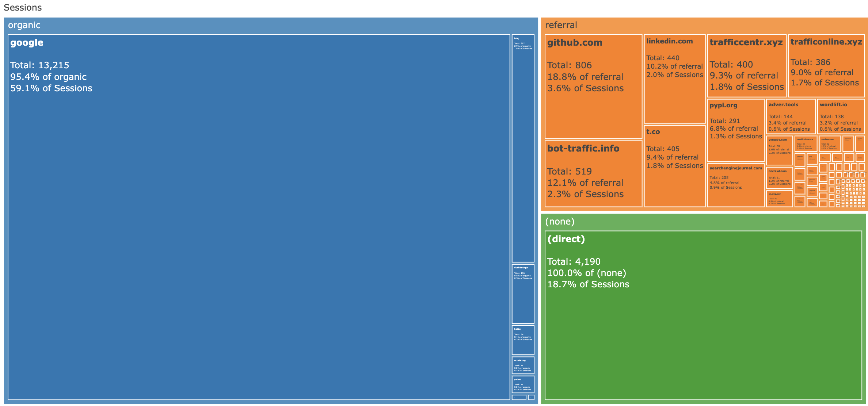Click '10.2% of referral' text

pyautogui.click(x=675, y=66)
